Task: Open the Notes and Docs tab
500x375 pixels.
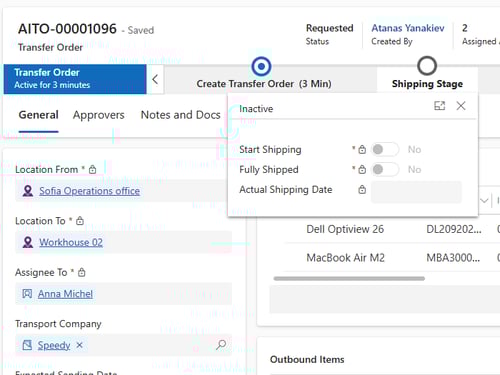Action: pyautogui.click(x=180, y=115)
